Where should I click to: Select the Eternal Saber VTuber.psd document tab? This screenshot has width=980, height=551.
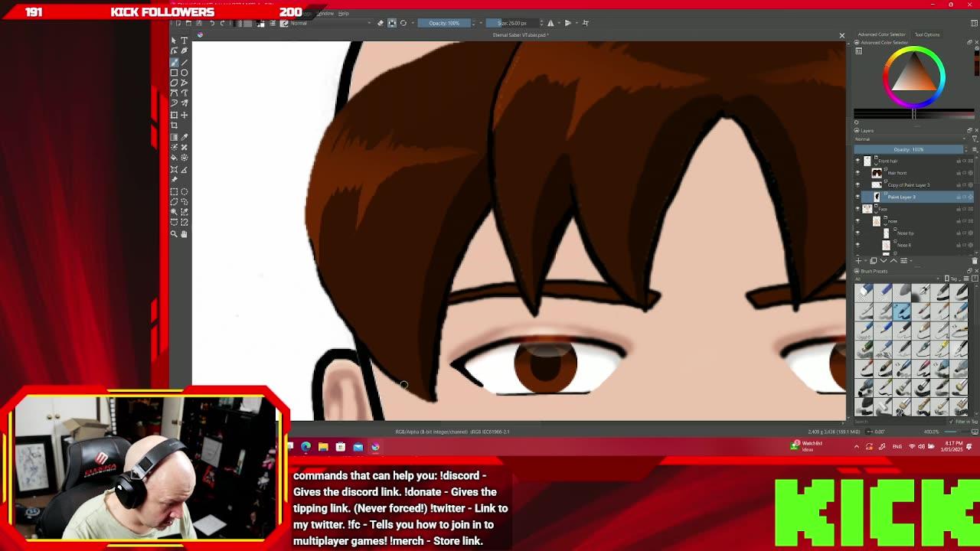point(520,35)
